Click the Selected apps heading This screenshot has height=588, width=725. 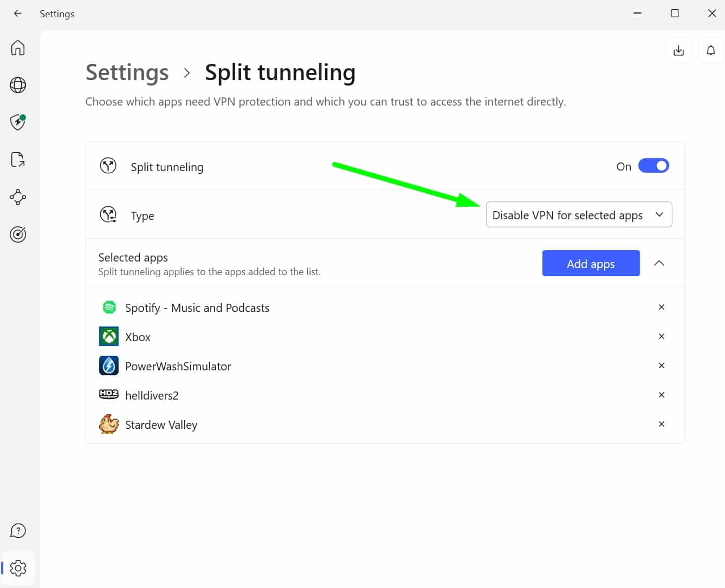point(133,257)
